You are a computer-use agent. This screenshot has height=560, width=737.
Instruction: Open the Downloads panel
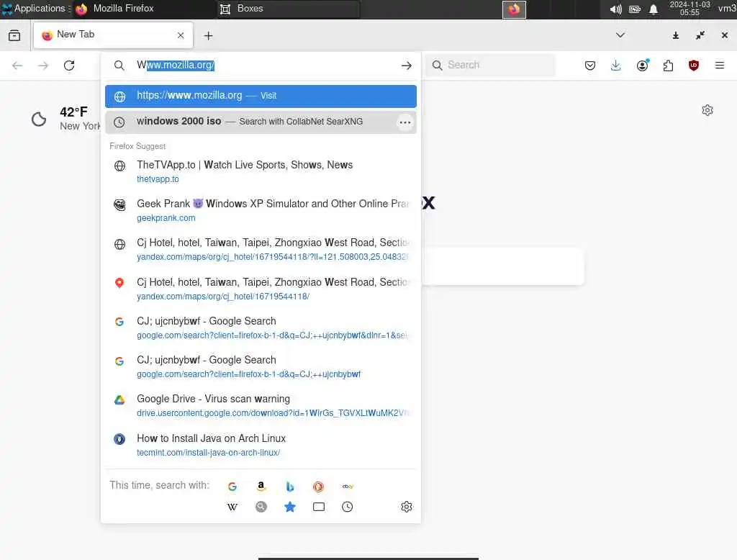click(616, 66)
